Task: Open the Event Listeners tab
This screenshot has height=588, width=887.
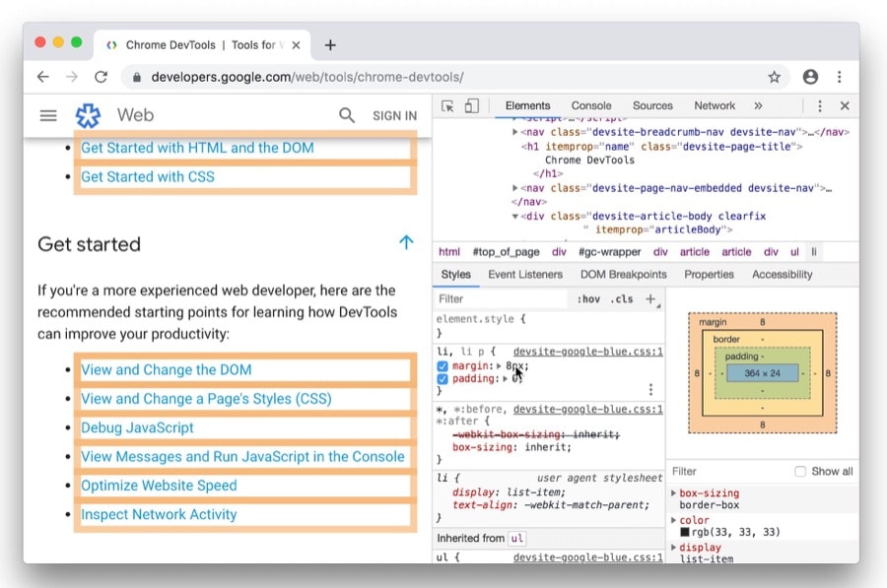Action: tap(525, 275)
